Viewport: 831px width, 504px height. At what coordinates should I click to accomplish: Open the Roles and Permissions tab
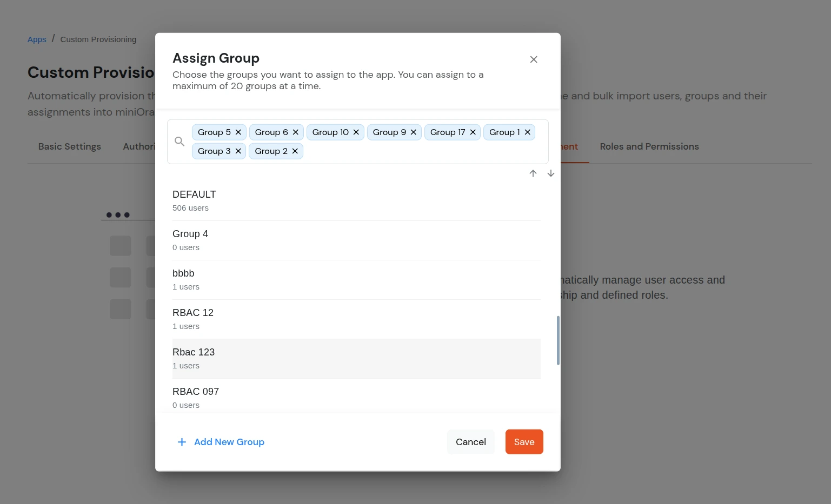[649, 146]
